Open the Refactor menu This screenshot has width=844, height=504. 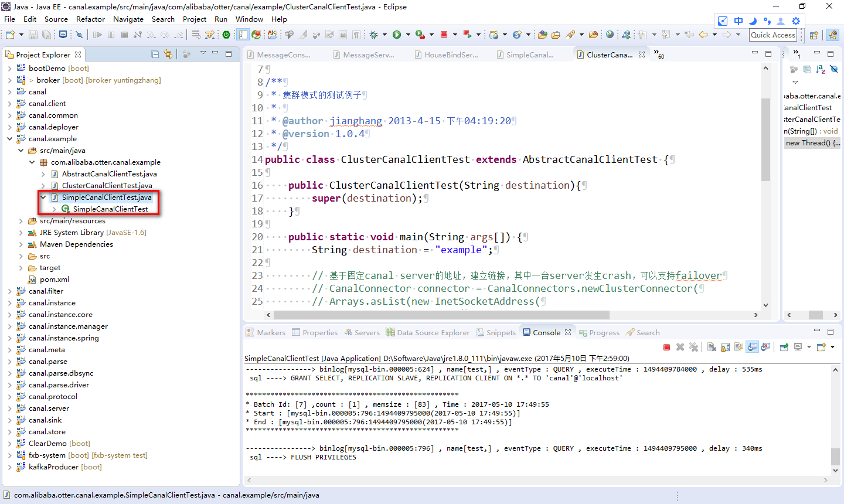90,19
